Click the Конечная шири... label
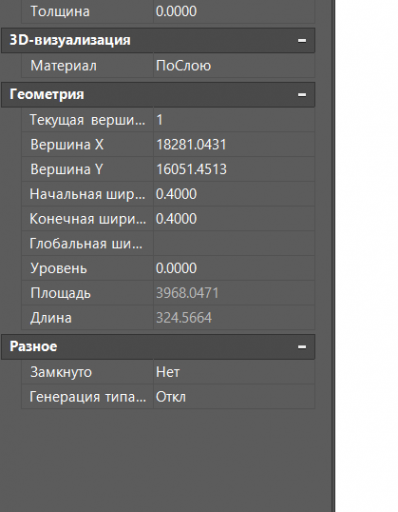The image size is (398, 512). coord(88,219)
